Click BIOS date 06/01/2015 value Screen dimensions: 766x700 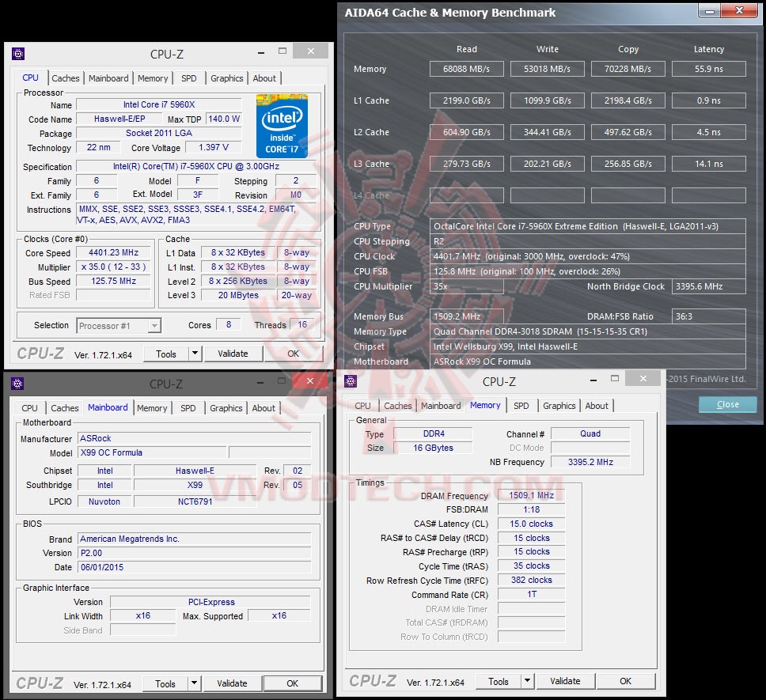195,567
